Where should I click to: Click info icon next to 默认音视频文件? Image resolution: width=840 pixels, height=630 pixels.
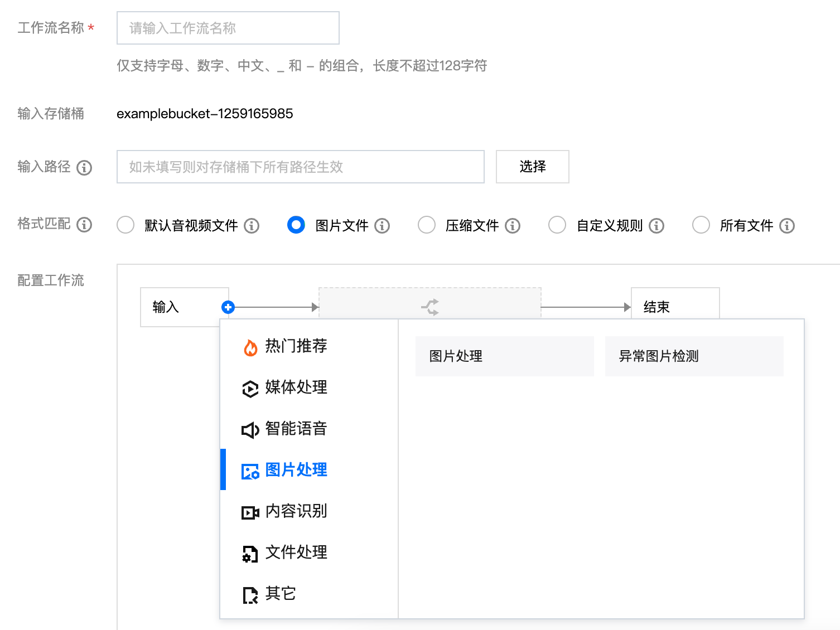[252, 226]
